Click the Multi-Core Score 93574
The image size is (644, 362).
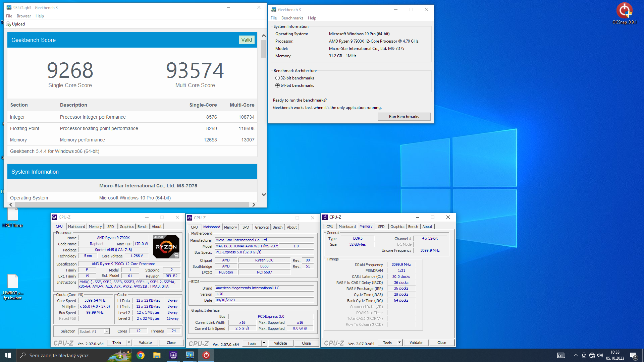click(195, 70)
